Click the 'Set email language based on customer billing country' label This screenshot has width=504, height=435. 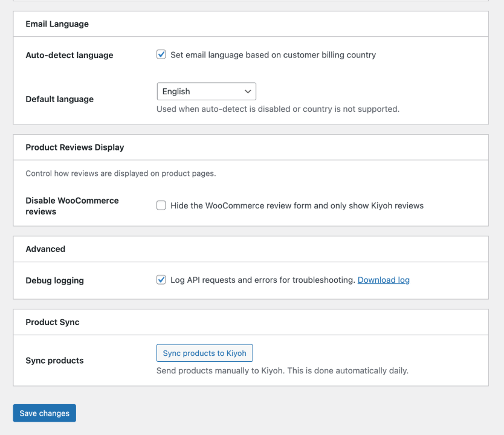(x=273, y=55)
